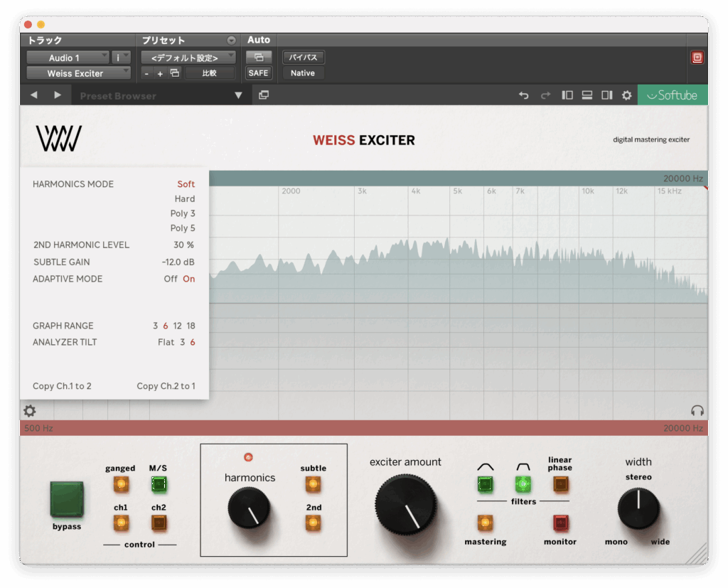Open the insert position 'i' dropdown
The width and height of the screenshot is (728, 588).
(121, 58)
